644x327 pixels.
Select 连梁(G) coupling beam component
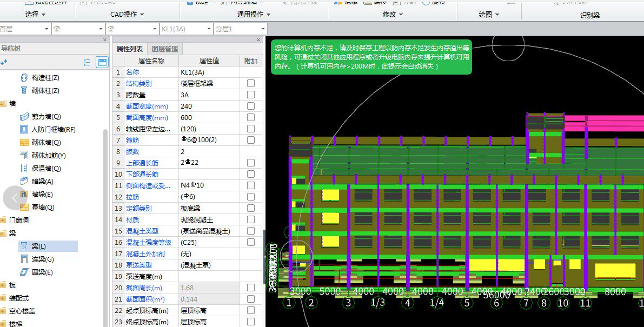pos(37,259)
